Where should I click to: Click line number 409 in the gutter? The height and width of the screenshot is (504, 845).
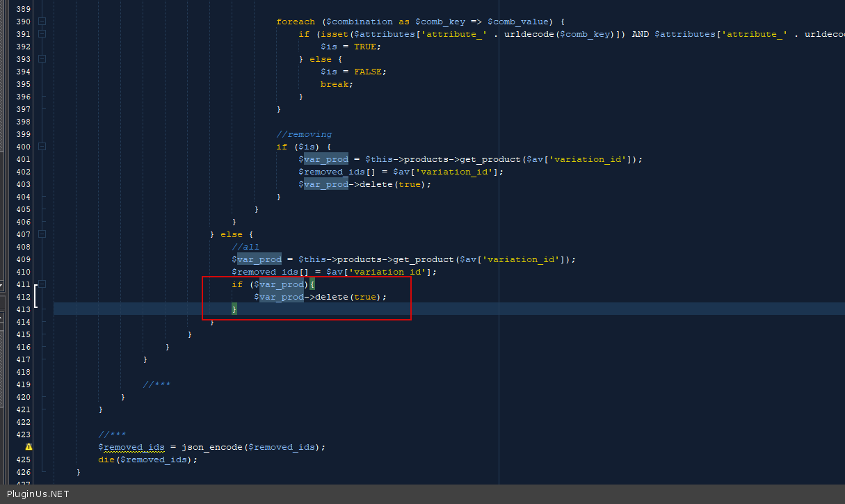click(x=23, y=259)
